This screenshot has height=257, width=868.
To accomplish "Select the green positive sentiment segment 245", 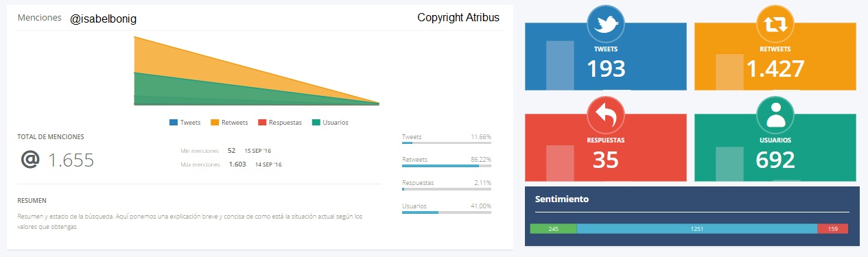I will (554, 229).
